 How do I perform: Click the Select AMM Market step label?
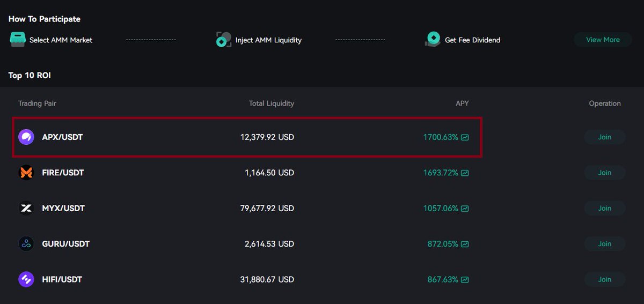click(x=61, y=40)
